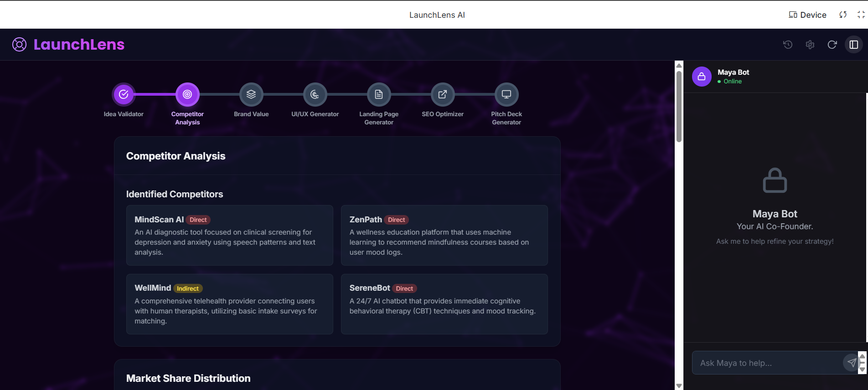Open the Pitch Deck Generator step icon
Screen dimensions: 868x390
506,94
